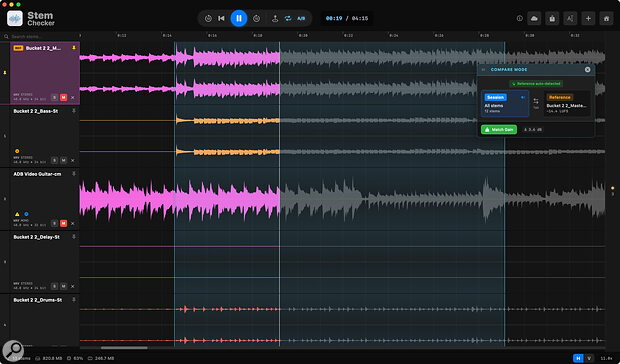Swap session and reference with arrows icon
The image size is (620, 364).
coord(536,102)
